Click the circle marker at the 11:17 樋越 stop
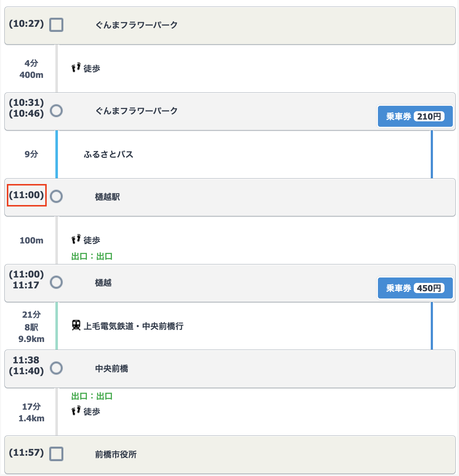459x476 pixels. pos(56,282)
